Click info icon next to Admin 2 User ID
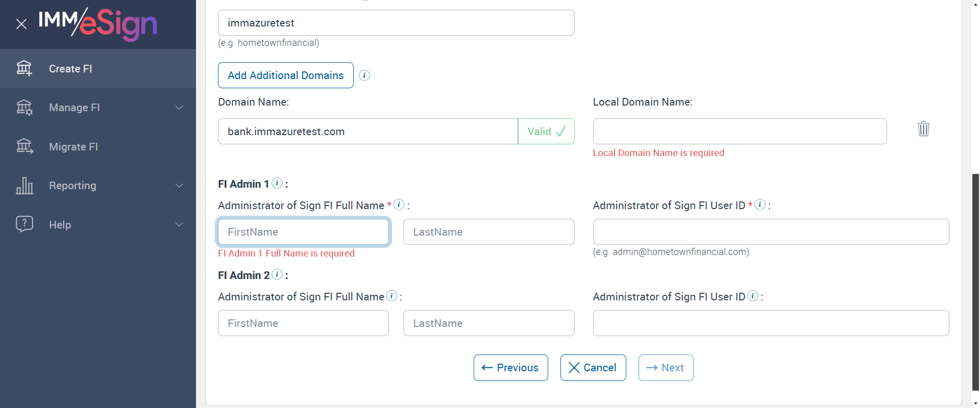The image size is (980, 408). tap(753, 296)
